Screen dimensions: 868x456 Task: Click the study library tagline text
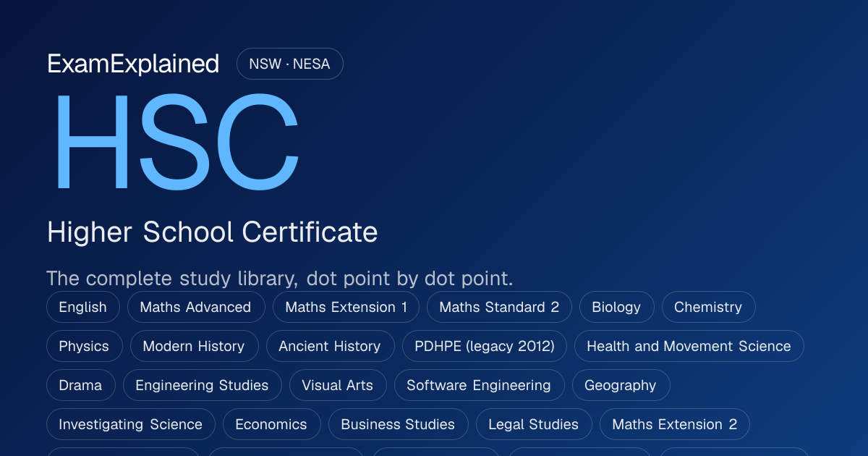point(280,278)
